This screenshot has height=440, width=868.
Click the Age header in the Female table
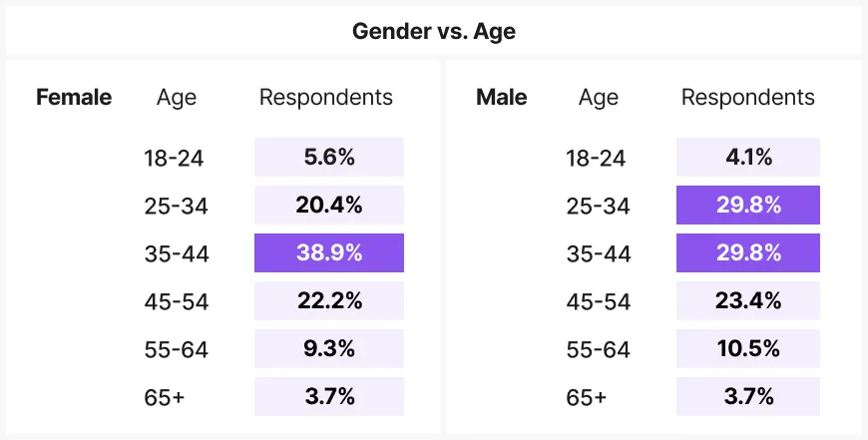coord(177,97)
